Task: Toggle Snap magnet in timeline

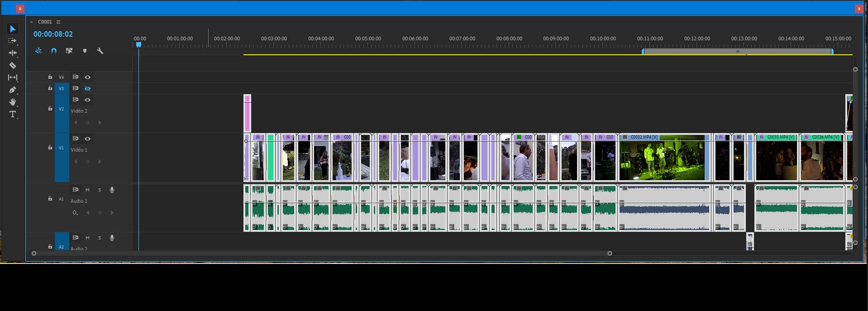Action: 54,51
